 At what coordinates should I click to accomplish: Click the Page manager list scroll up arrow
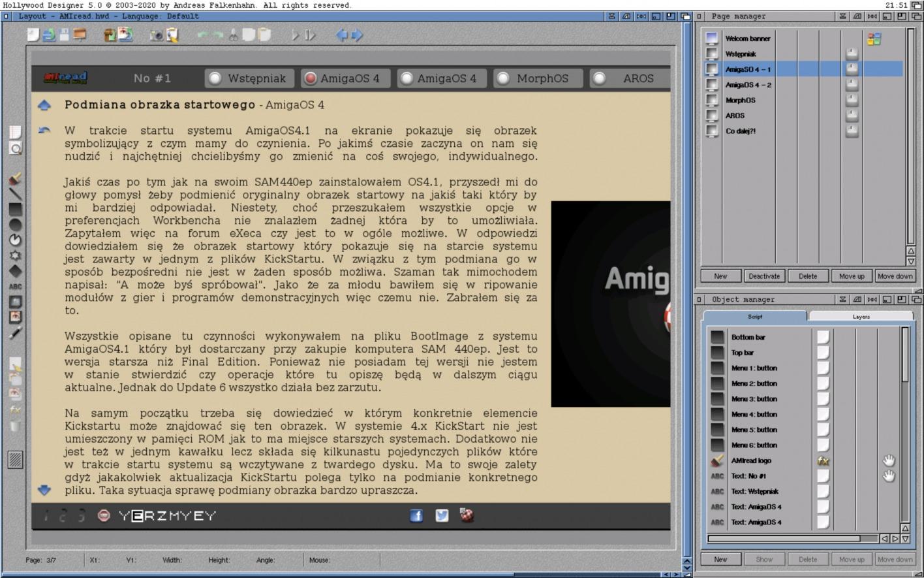(911, 251)
